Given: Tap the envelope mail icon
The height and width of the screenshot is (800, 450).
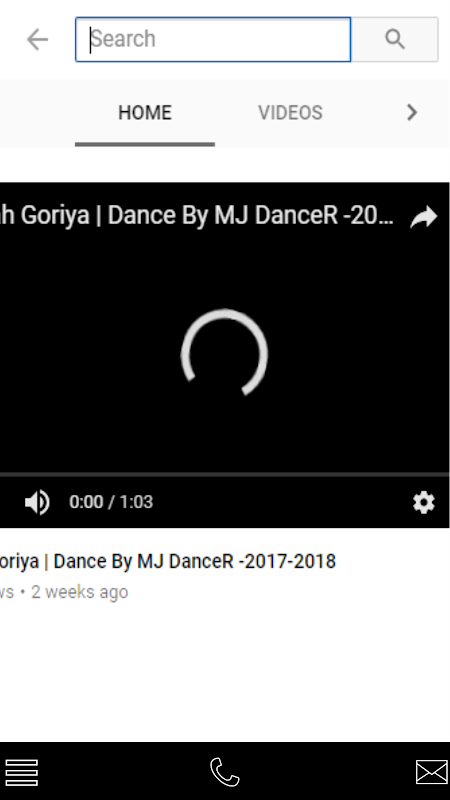Looking at the screenshot, I should click(x=432, y=772).
